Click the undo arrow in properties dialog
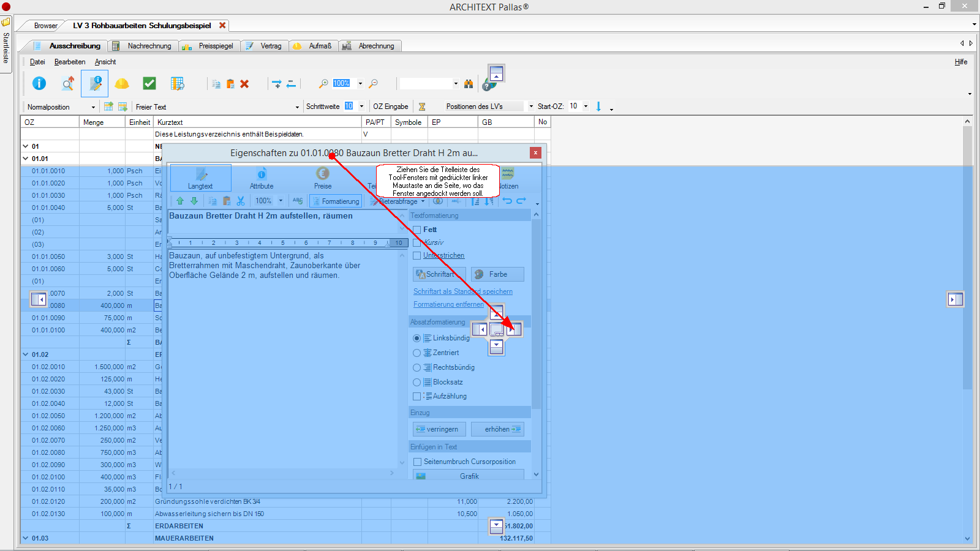 507,201
